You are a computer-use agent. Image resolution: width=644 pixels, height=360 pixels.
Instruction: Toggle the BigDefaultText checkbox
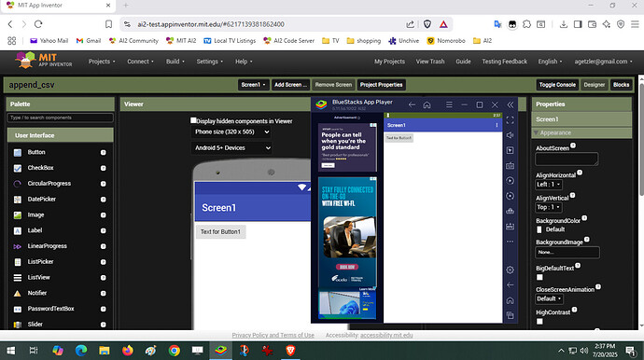[x=539, y=278]
